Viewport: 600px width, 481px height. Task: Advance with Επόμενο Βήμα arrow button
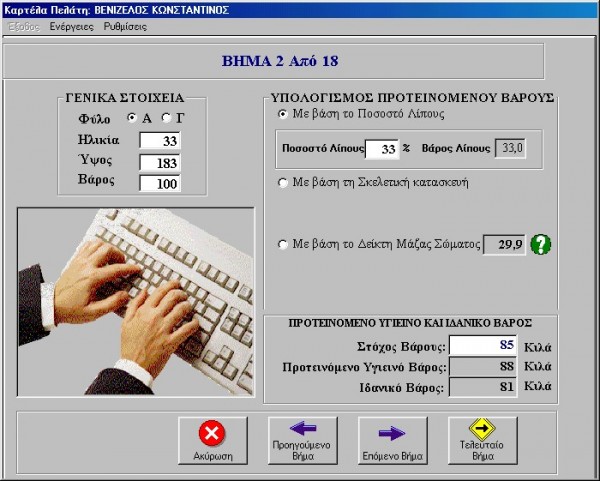pyautogui.click(x=392, y=440)
